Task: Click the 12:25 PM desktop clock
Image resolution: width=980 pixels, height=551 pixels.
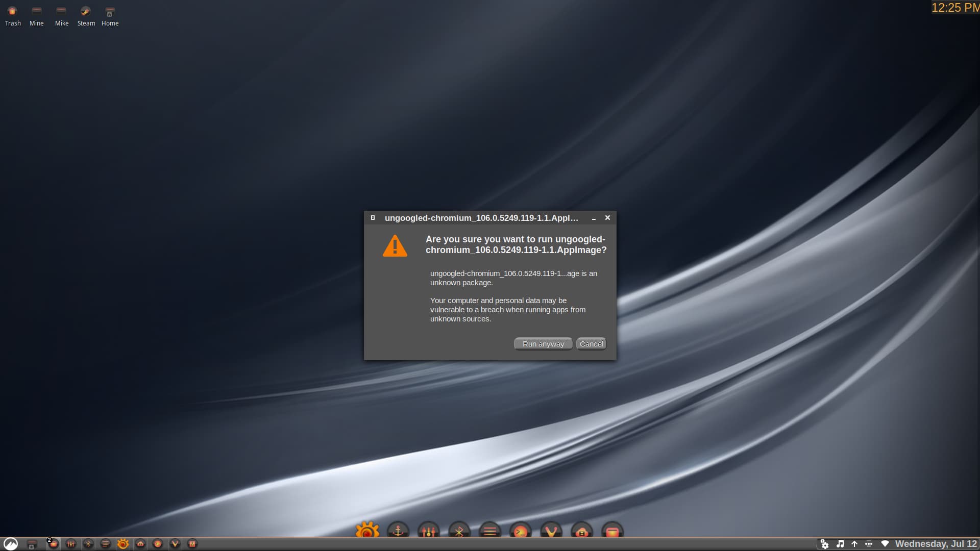Action: [x=955, y=8]
